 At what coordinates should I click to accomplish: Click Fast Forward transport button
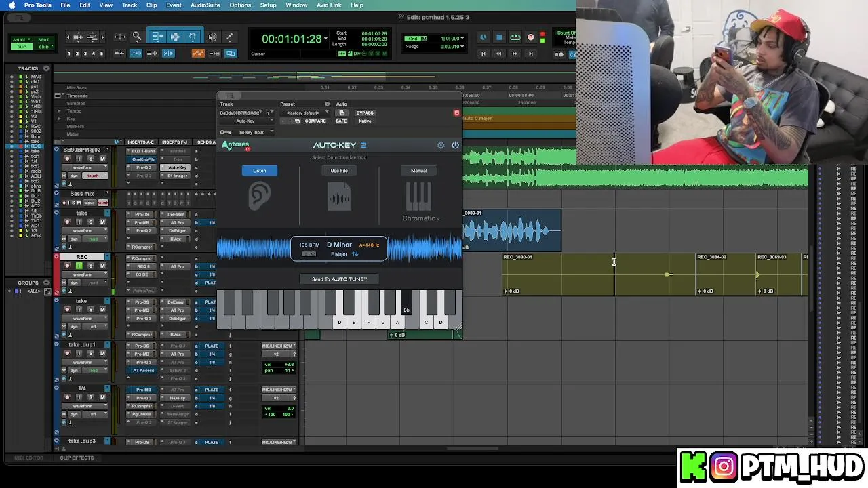pyautogui.click(x=515, y=54)
